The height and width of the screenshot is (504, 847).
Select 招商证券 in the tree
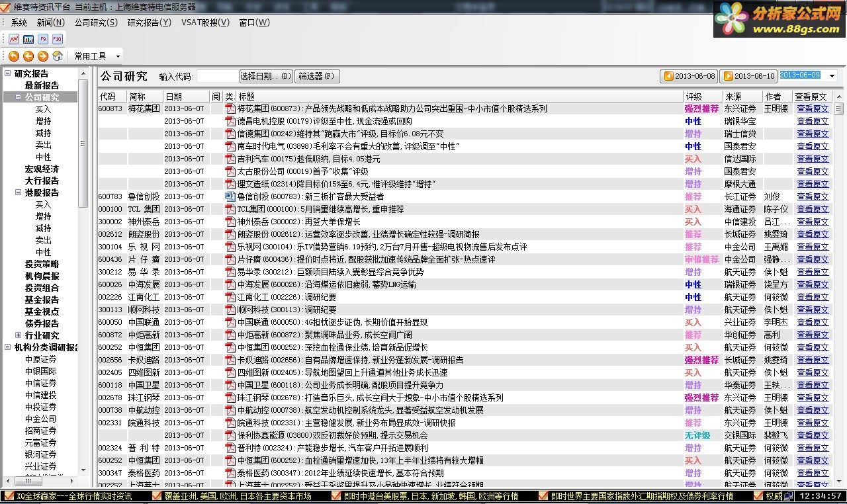41,431
